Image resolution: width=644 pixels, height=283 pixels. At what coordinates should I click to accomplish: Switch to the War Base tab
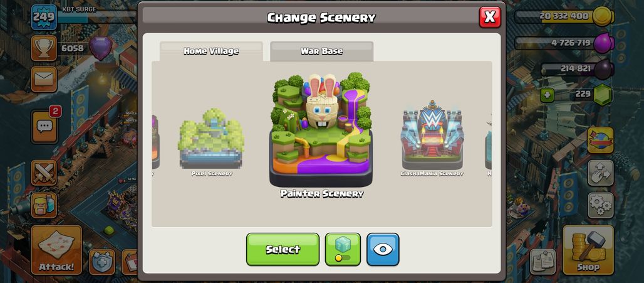321,51
